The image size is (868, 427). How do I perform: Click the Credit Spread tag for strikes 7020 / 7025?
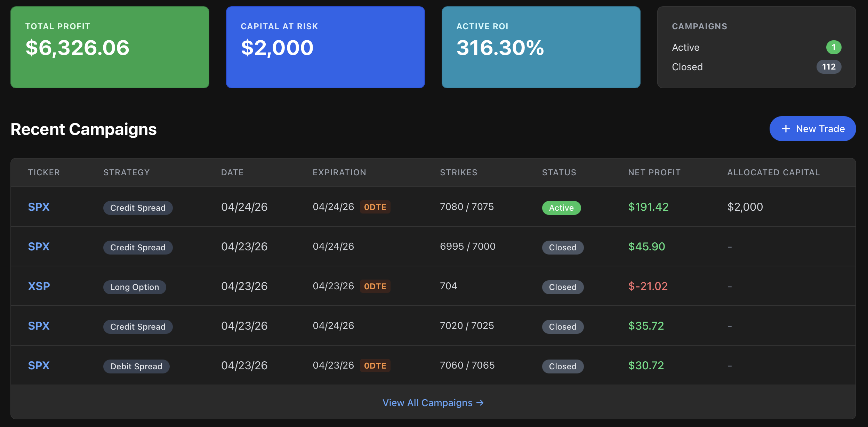click(138, 327)
